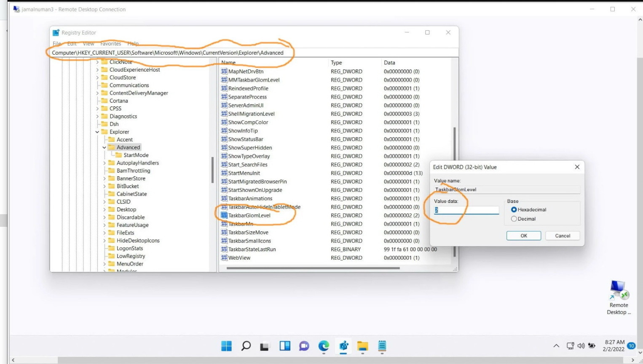Click into the Value data field
The width and height of the screenshot is (643, 364).
tap(466, 210)
